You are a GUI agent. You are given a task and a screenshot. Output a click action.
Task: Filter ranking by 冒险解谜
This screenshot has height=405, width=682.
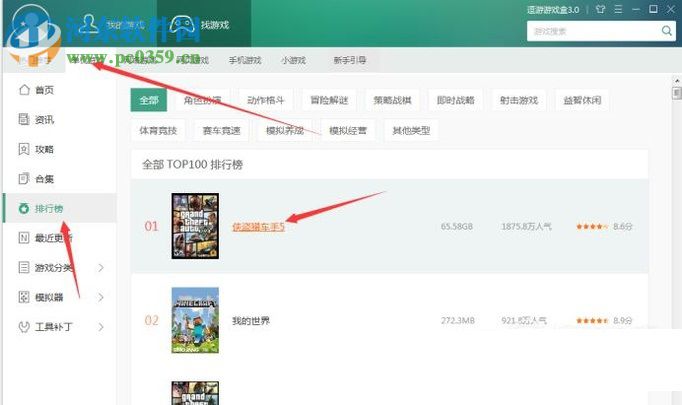pyautogui.click(x=329, y=100)
